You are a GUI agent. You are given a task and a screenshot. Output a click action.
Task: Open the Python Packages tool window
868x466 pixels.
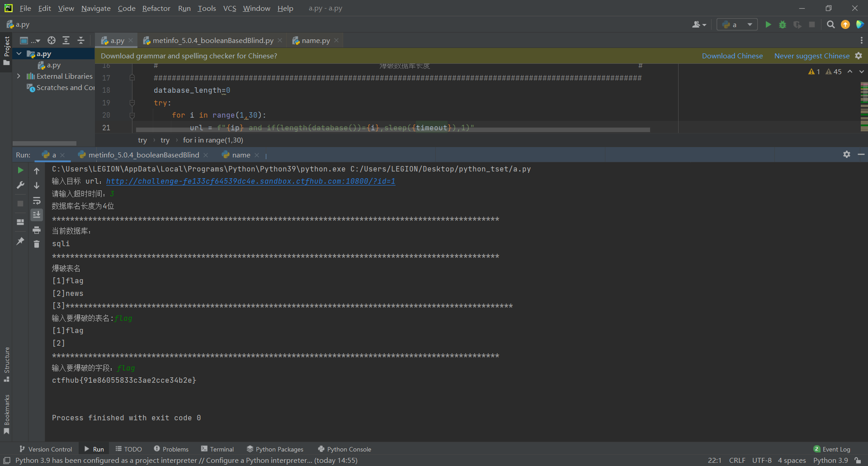coord(275,449)
